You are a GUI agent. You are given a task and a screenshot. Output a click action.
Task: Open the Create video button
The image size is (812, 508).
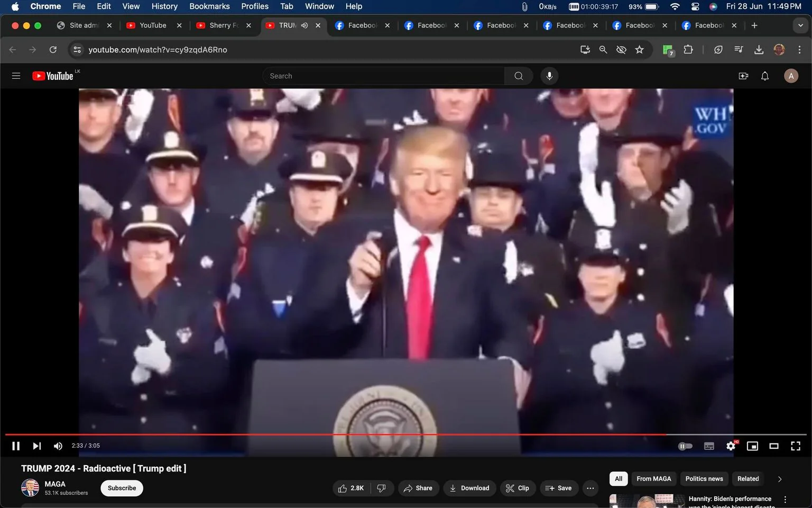coord(743,76)
